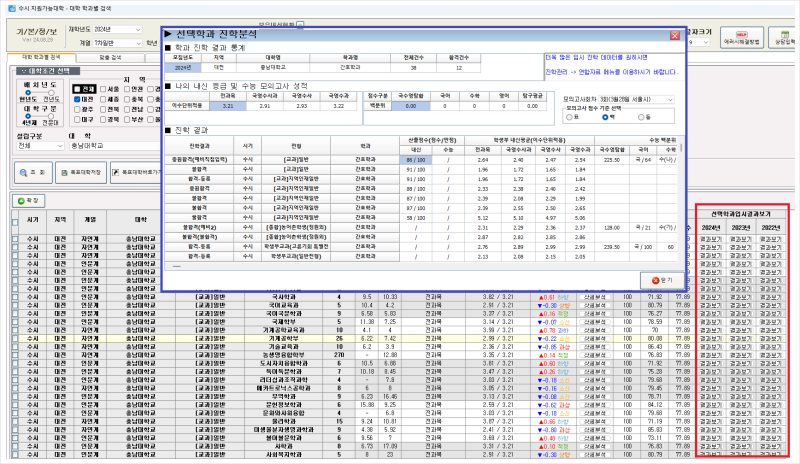Open the 글자크기 font size dropdown
Image resolution: width=800 pixels, height=464 pixels.
pyautogui.click(x=698, y=42)
